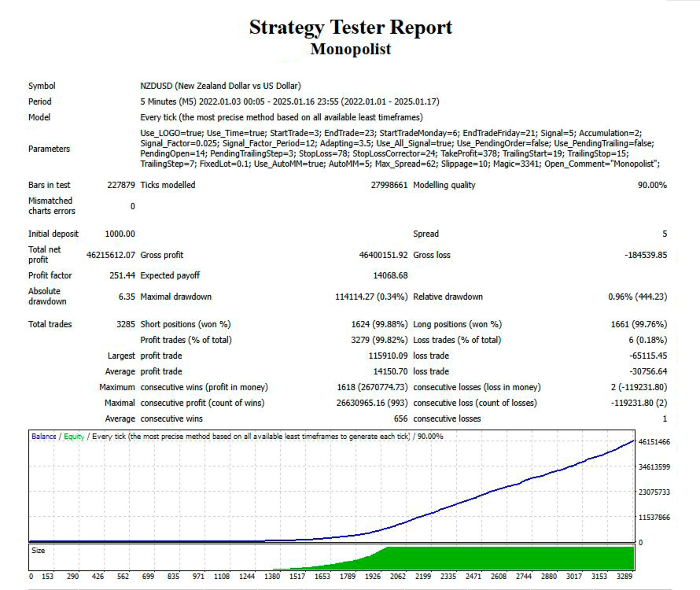Click the Balance legend label in chart
Image resolution: width=700 pixels, height=590 pixels.
pos(44,437)
